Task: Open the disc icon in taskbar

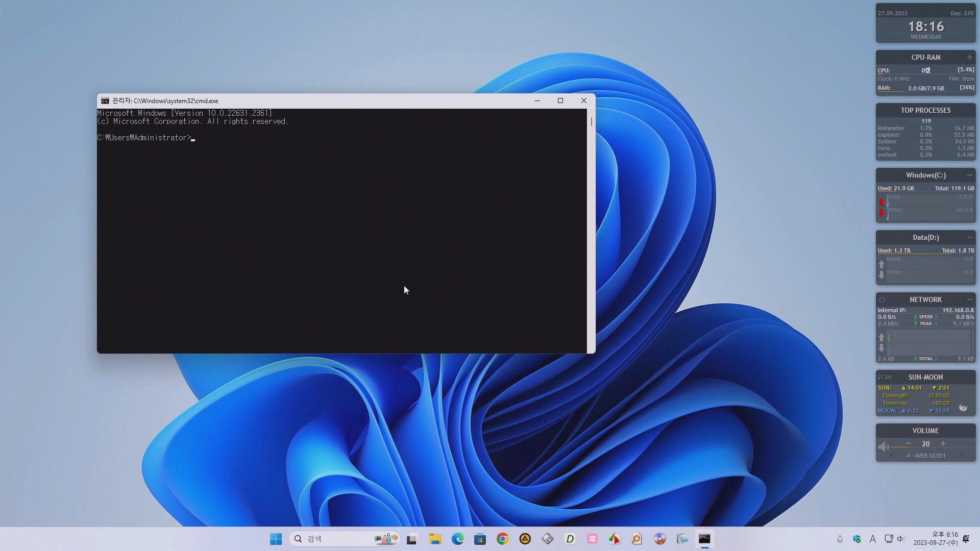Action: tap(659, 539)
